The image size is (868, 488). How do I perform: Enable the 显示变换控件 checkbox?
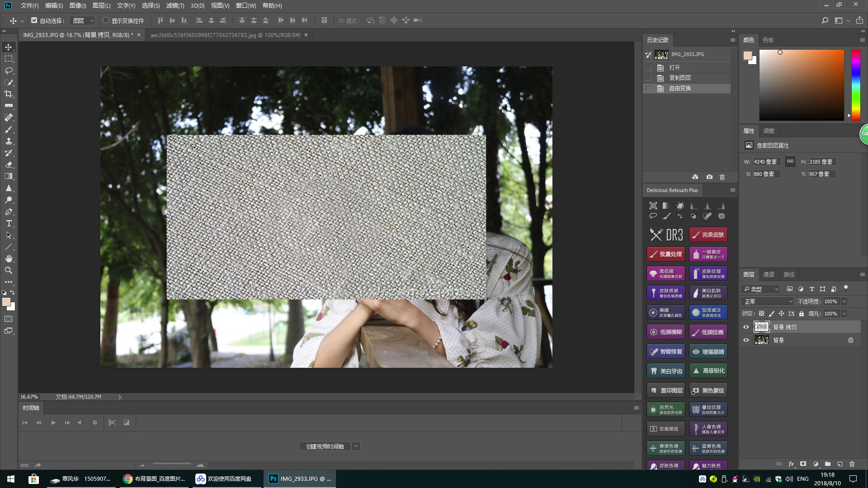[x=106, y=20]
